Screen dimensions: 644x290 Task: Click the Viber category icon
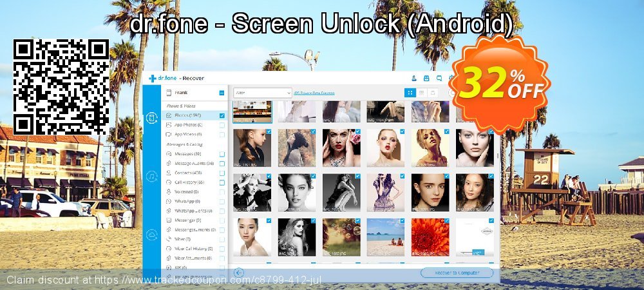click(168, 239)
